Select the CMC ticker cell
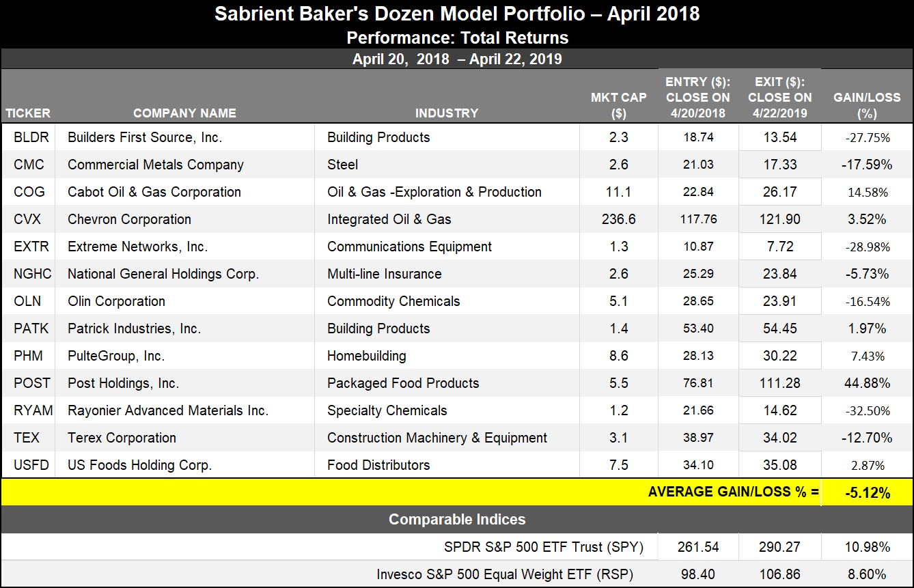This screenshot has width=914, height=588. (29, 165)
